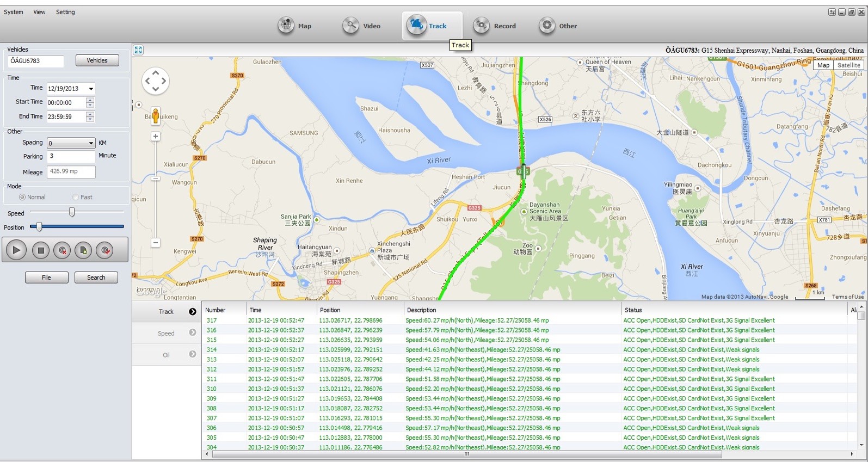Open the Video module icon

pyautogui.click(x=351, y=26)
